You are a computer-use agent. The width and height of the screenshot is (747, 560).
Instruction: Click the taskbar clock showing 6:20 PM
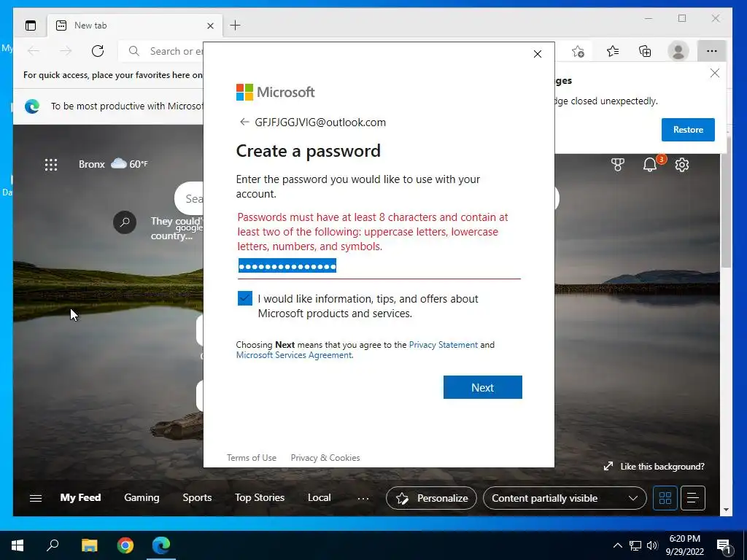click(x=684, y=545)
